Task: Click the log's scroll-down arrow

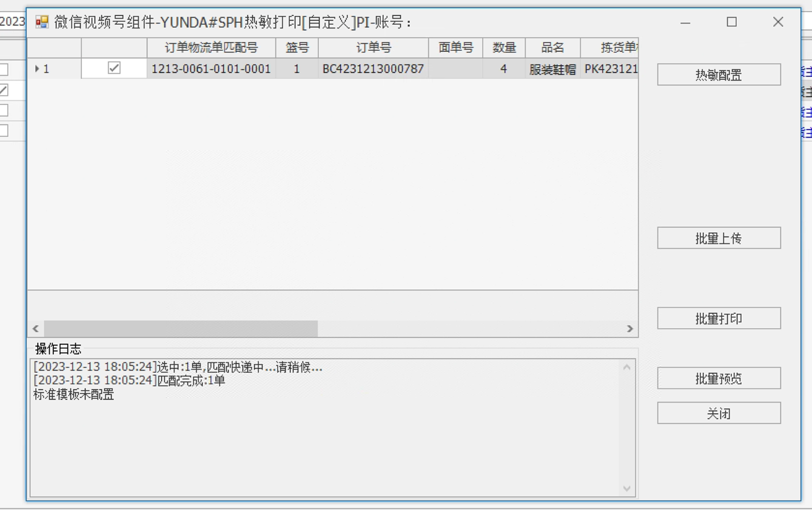Action: [627, 489]
